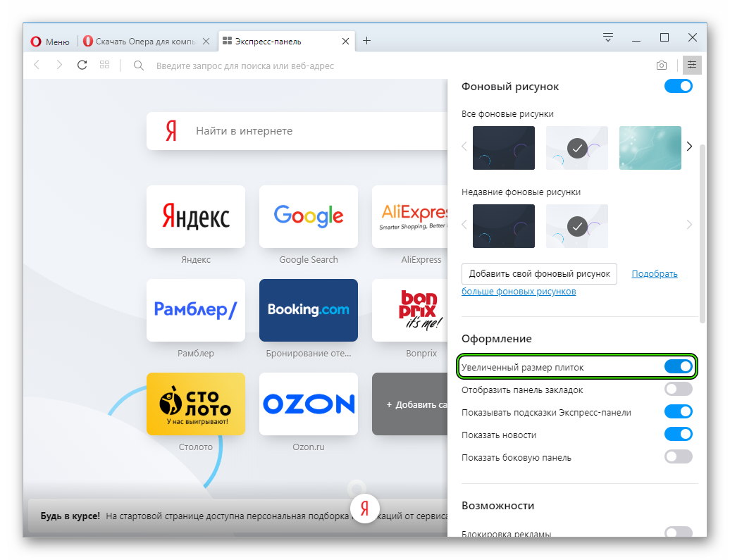The image size is (730, 560).
Task: Select the teal wallpaper thumbnail
Action: [650, 147]
